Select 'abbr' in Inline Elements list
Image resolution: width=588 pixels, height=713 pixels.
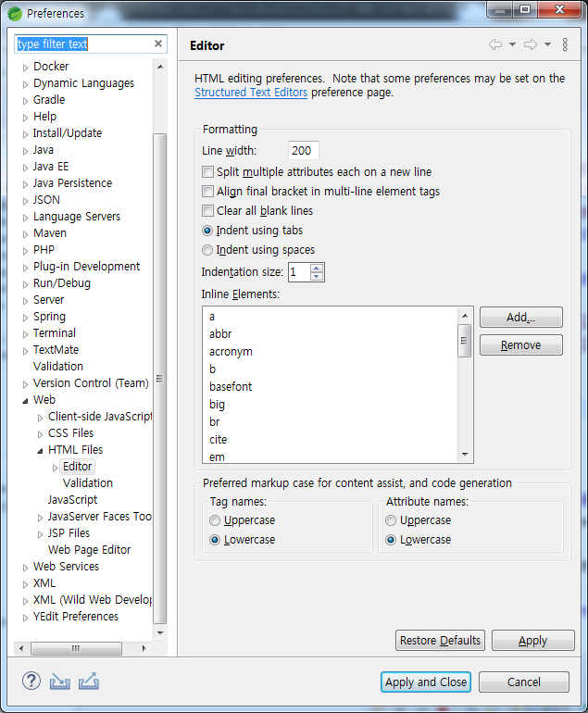220,334
